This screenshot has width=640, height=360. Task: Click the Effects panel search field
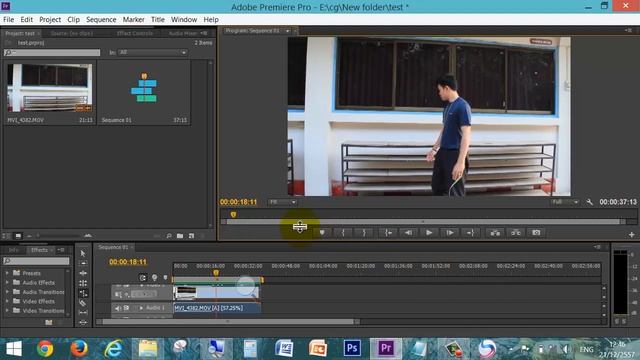(36, 261)
